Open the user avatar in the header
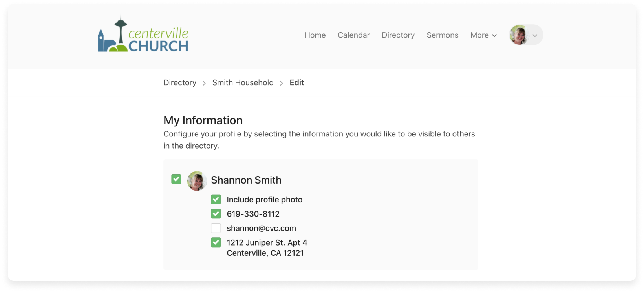This screenshot has height=293, width=644. [x=519, y=35]
